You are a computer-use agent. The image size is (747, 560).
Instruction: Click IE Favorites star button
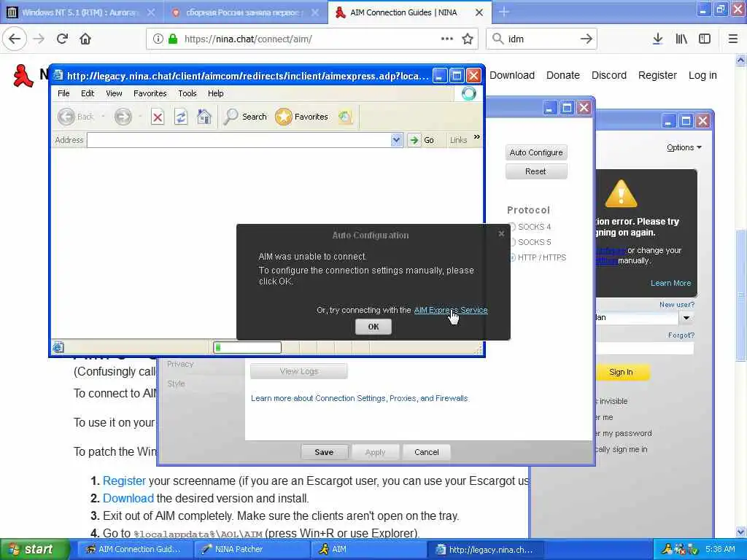[301, 117]
